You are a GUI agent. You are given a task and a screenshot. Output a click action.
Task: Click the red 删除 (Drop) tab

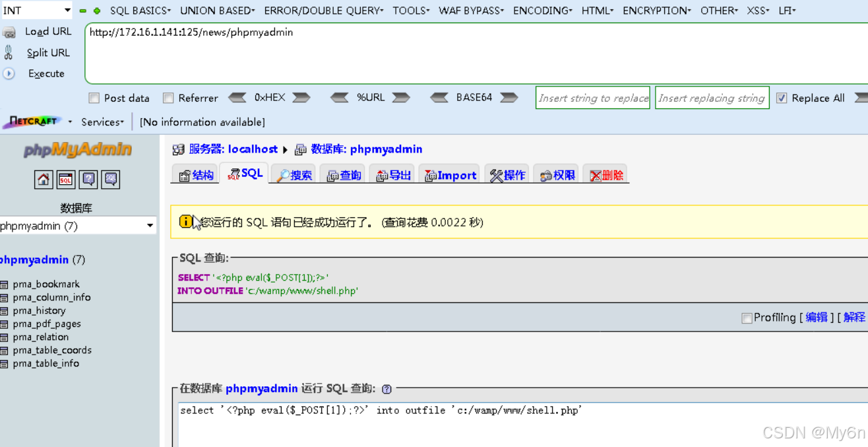click(x=605, y=175)
